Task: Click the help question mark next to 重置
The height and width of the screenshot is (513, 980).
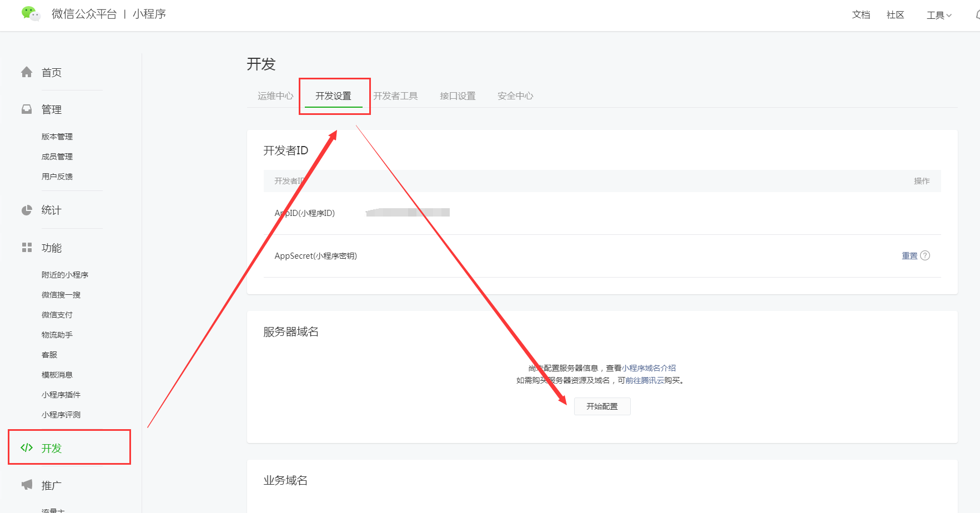Action: click(925, 255)
